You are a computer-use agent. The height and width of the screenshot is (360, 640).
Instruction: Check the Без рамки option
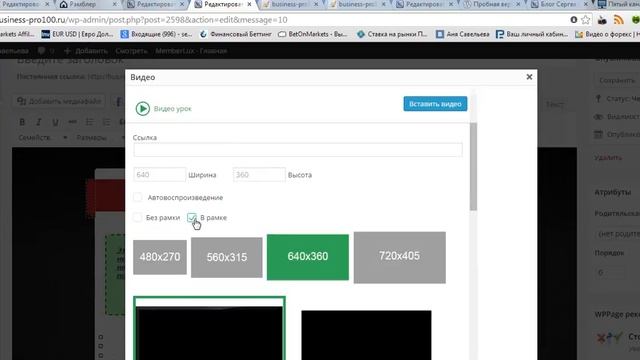(138, 218)
